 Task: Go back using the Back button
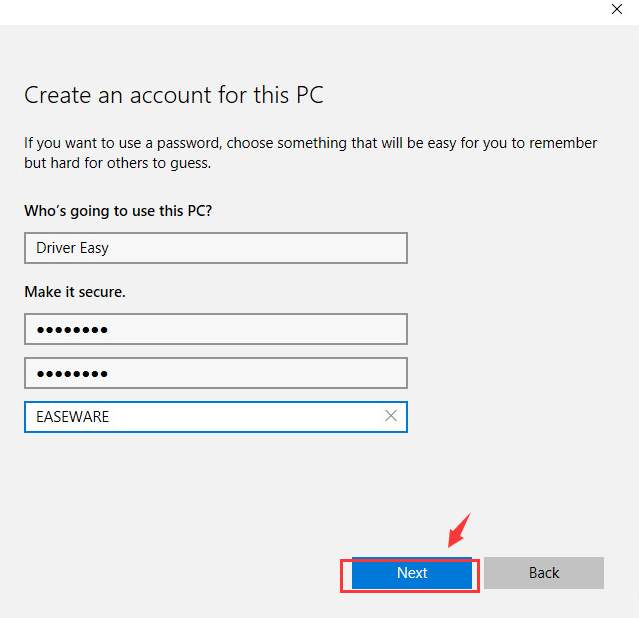coord(544,573)
